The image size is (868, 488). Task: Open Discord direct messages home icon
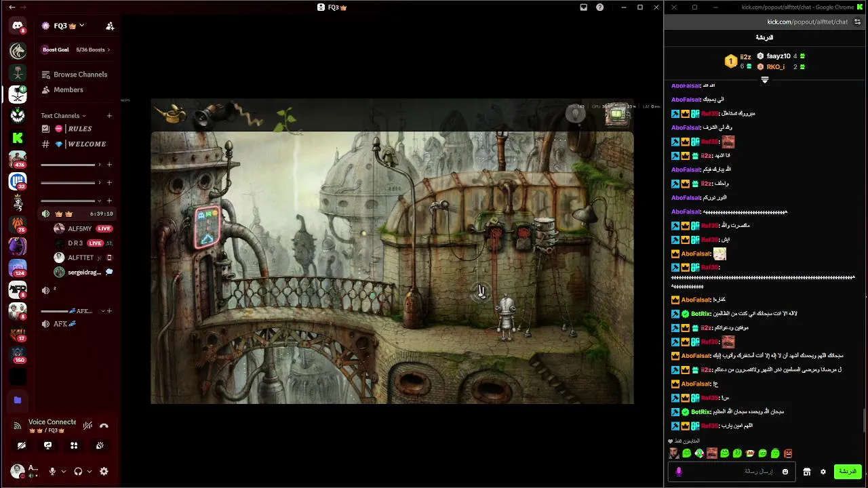(x=18, y=26)
